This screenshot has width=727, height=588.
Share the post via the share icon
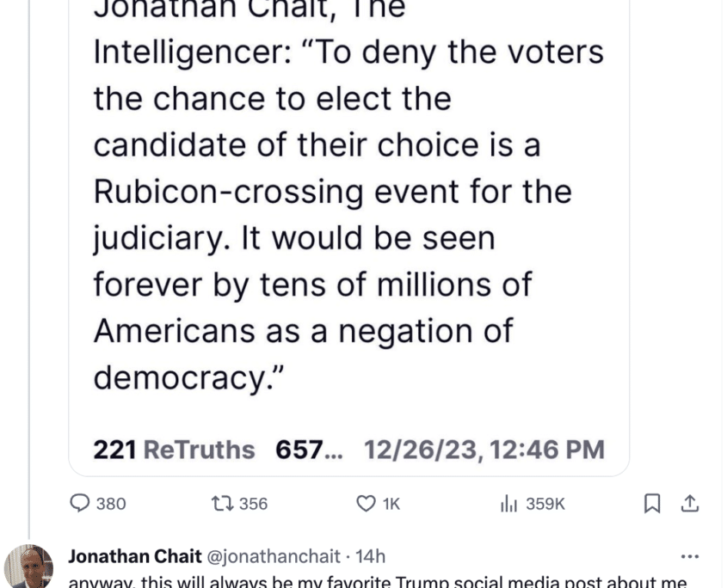tap(690, 504)
